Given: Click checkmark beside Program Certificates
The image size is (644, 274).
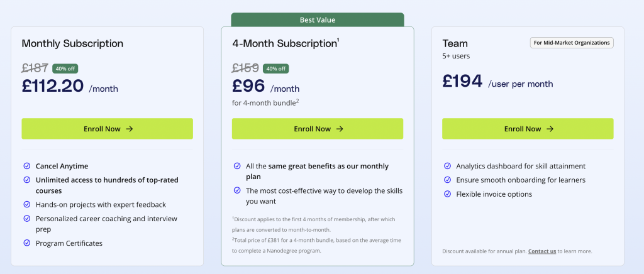Looking at the screenshot, I should coord(27,243).
